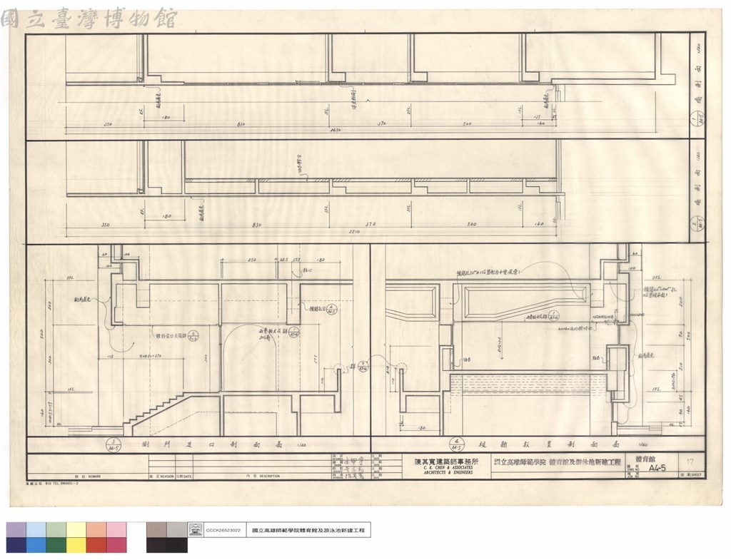
Task: Click the section marker 3 / A4-5 circle
Action: pyautogui.click(x=114, y=444)
